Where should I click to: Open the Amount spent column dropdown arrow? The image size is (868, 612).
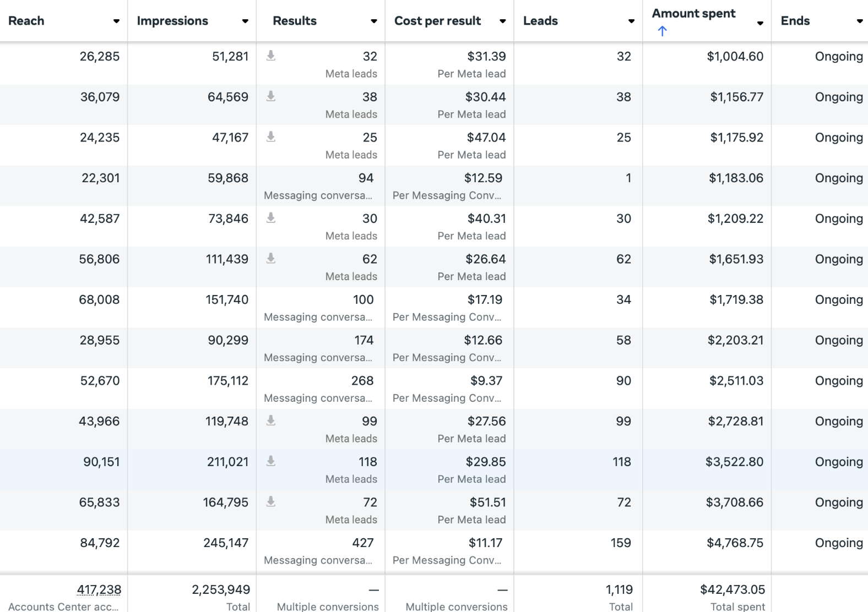[x=760, y=23]
